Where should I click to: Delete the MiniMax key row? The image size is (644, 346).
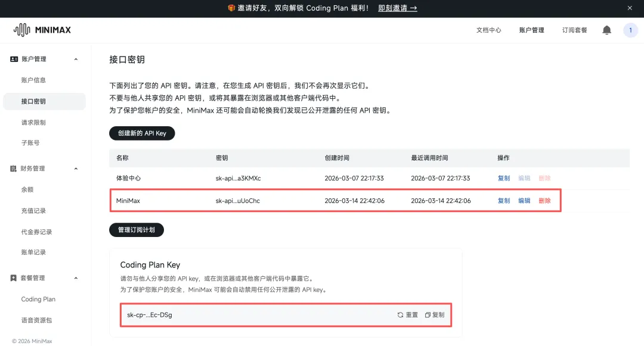(544, 201)
